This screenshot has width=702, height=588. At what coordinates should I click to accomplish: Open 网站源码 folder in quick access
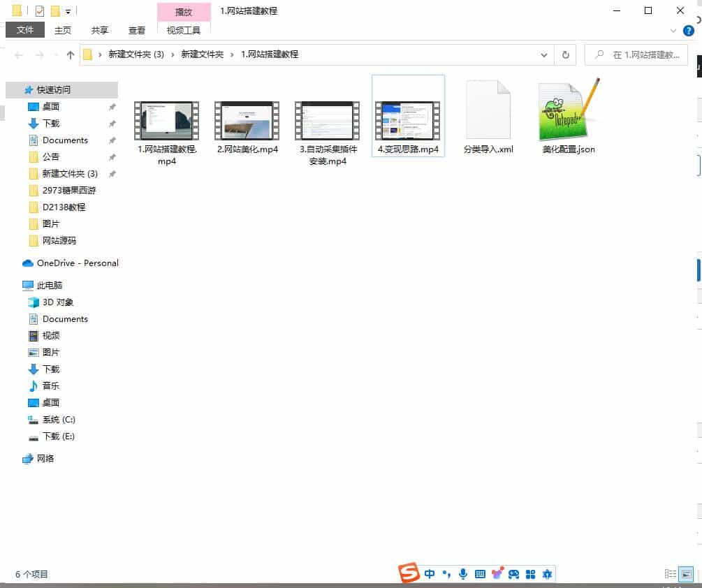(x=59, y=241)
